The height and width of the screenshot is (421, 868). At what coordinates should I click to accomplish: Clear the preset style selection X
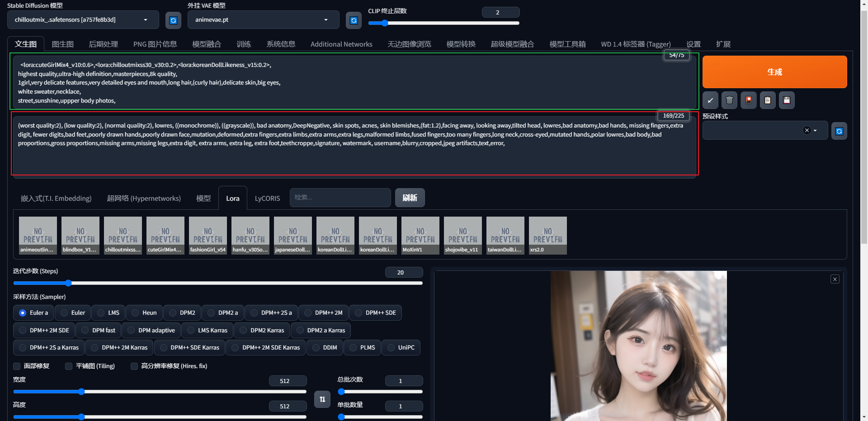[x=807, y=130]
